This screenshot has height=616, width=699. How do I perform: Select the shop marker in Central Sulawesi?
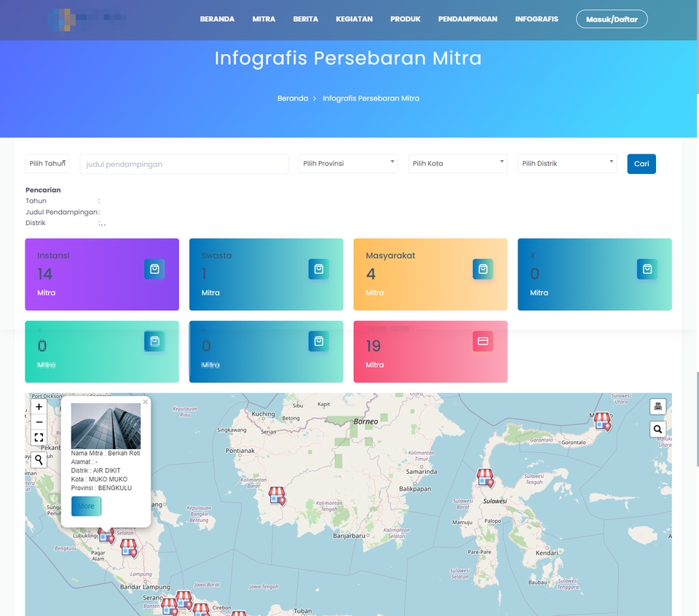coord(485,478)
